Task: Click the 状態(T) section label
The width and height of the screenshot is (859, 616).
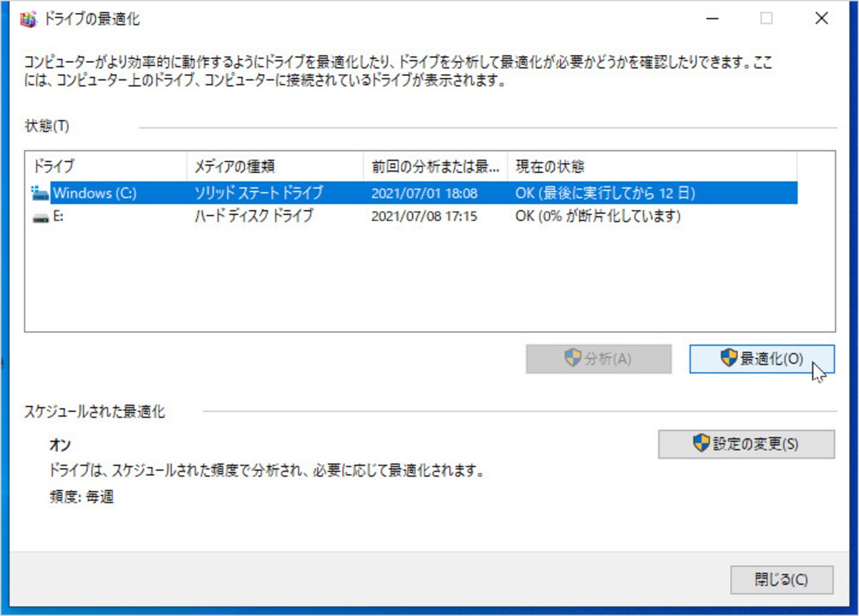Action: (x=47, y=127)
